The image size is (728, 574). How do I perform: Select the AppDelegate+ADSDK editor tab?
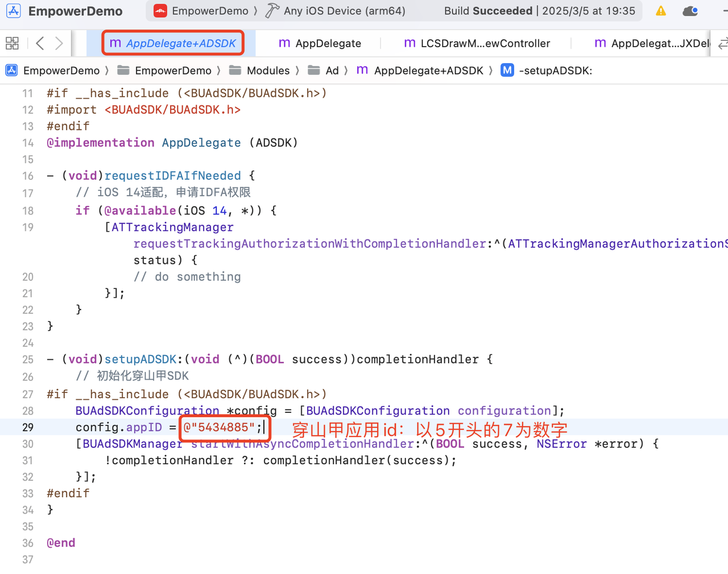[173, 43]
